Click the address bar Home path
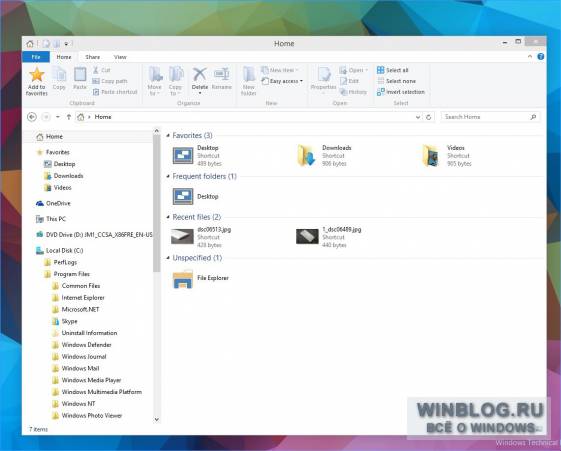The image size is (561, 451). coord(103,117)
